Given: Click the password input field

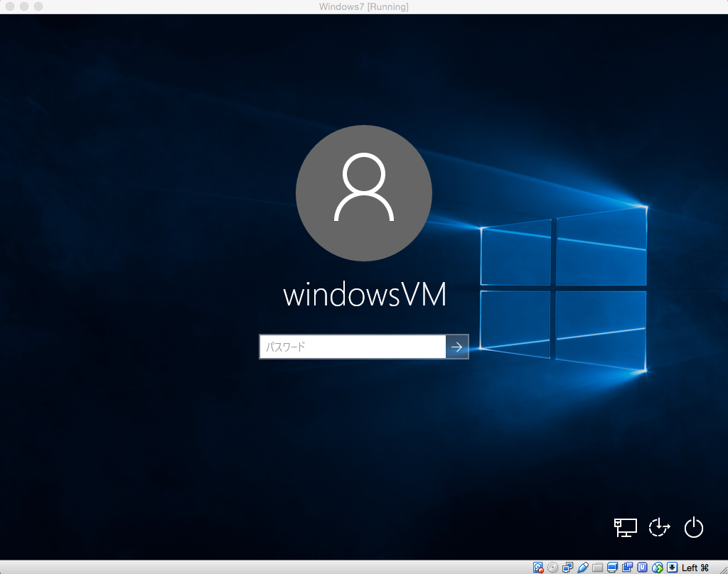Looking at the screenshot, I should point(353,347).
